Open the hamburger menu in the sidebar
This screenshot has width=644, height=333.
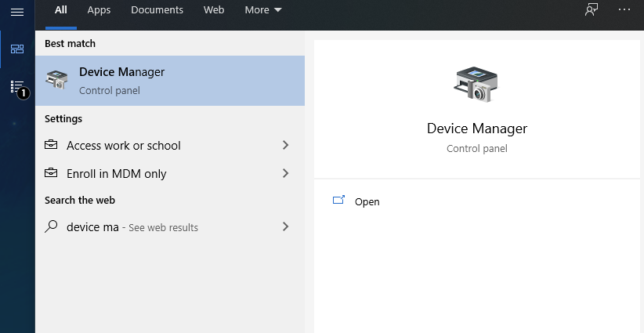tap(17, 12)
